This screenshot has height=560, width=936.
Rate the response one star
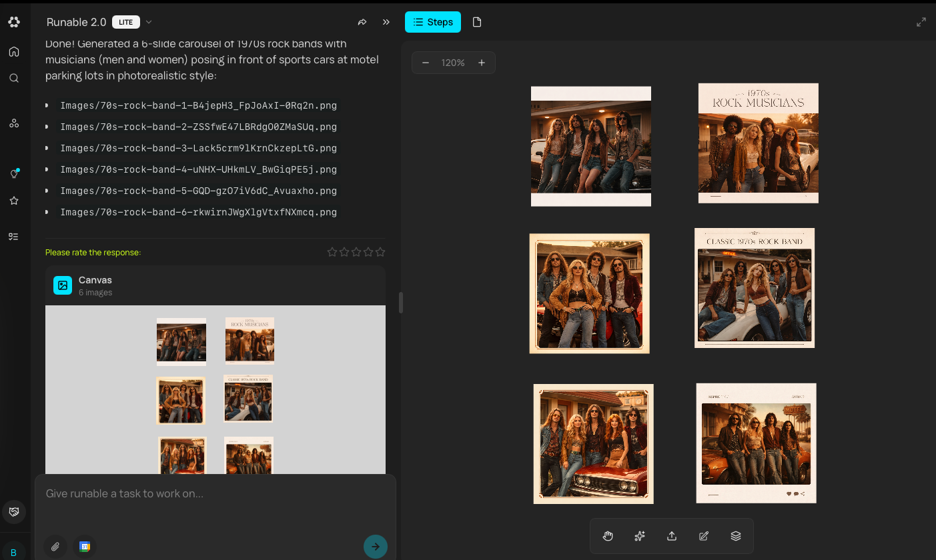tap(332, 252)
